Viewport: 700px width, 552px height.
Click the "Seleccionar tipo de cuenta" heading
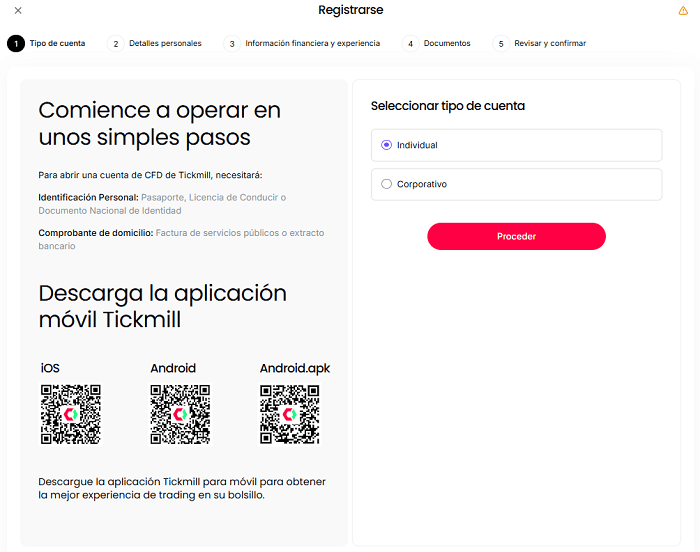(448, 106)
